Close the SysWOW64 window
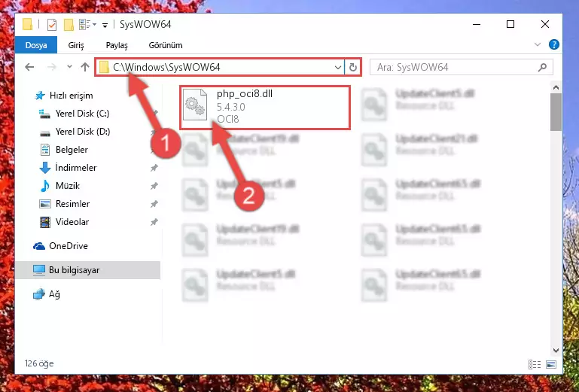Image resolution: width=579 pixels, height=392 pixels. [x=544, y=24]
